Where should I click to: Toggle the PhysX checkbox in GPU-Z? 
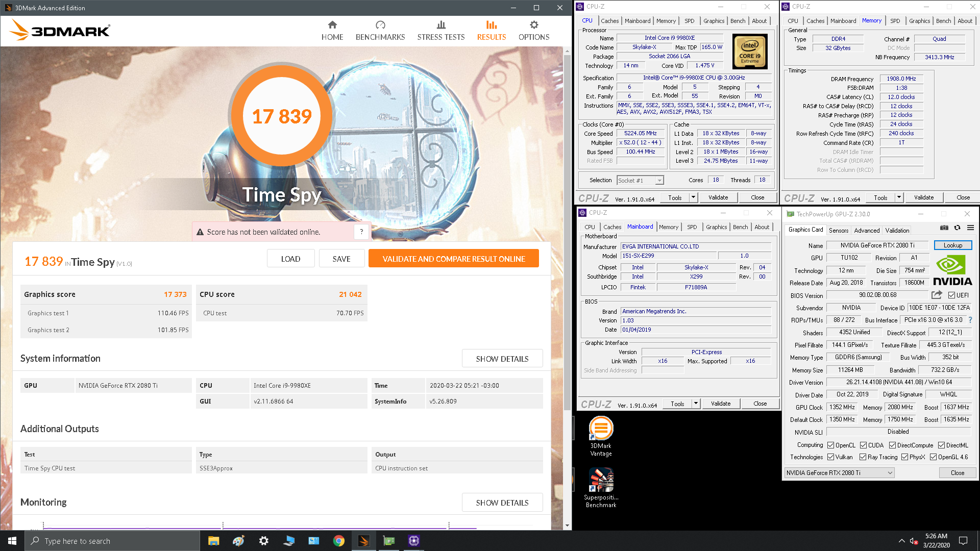coord(904,457)
